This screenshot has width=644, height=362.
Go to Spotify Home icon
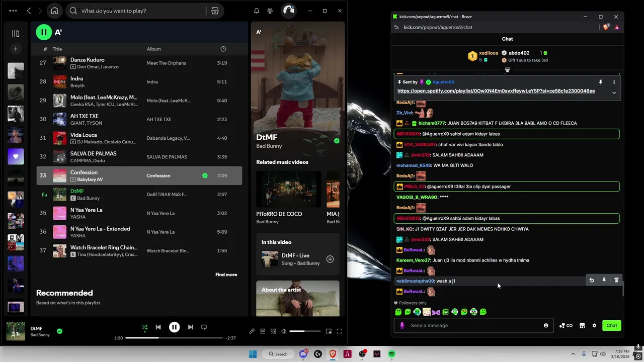[54, 11]
